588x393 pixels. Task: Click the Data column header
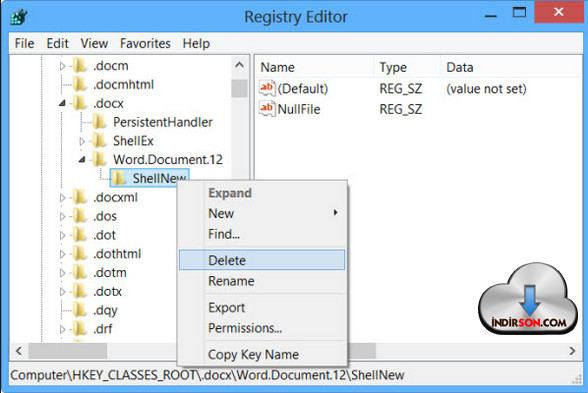(511, 67)
